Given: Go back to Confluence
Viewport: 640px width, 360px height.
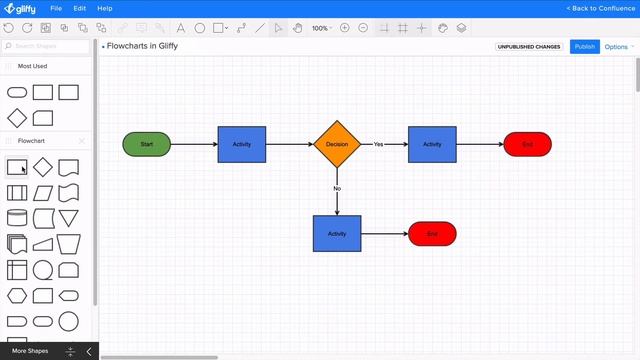Looking at the screenshot, I should pos(600,8).
